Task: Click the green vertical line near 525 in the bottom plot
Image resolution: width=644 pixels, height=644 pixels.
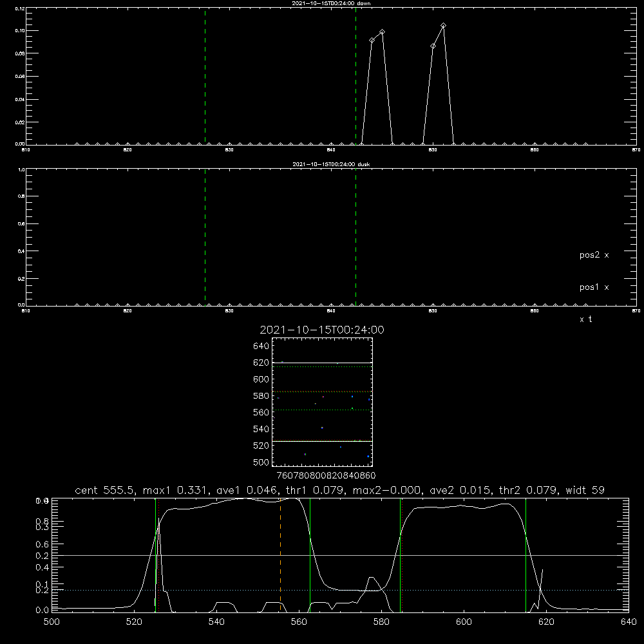Action: (x=155, y=554)
